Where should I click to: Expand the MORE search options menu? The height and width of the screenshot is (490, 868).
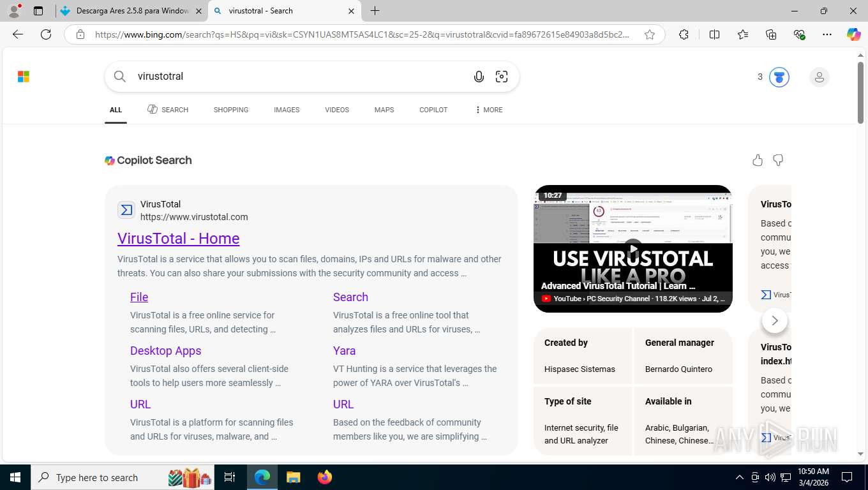[488, 110]
